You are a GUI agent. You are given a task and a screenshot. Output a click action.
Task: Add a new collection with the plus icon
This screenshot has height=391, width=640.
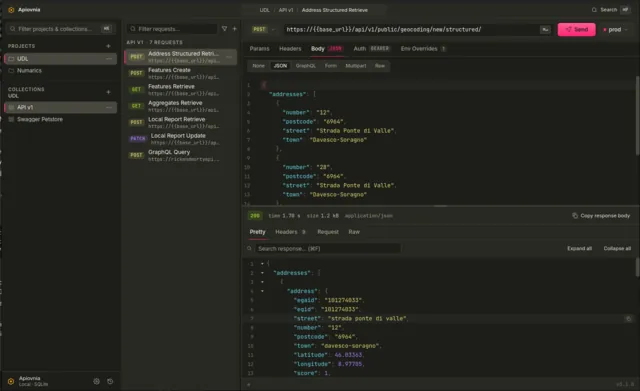[x=108, y=92]
